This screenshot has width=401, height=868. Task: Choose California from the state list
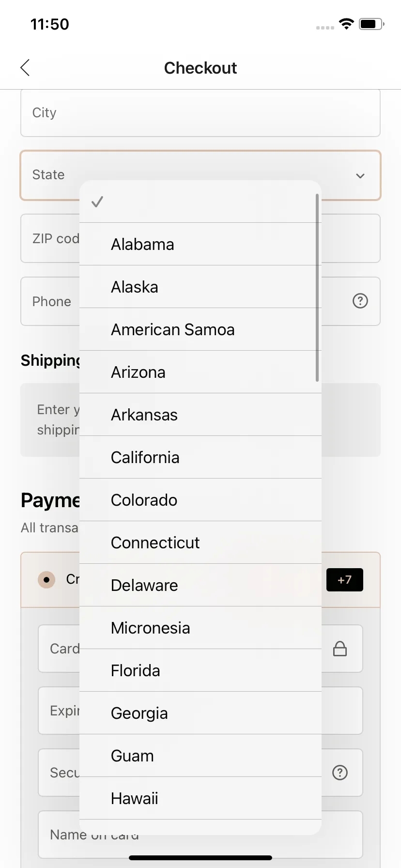(x=200, y=457)
